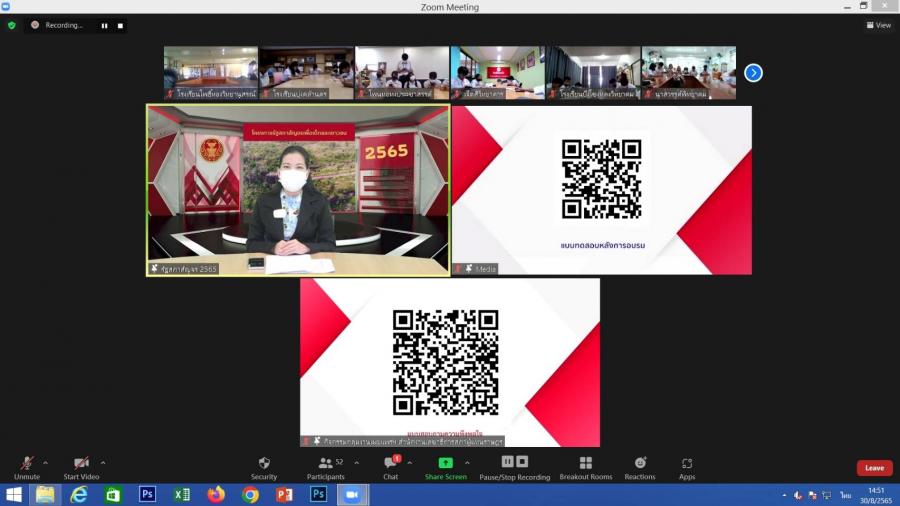Image resolution: width=900 pixels, height=506 pixels.
Task: Click the green encryption shield icon
Action: click(x=12, y=25)
